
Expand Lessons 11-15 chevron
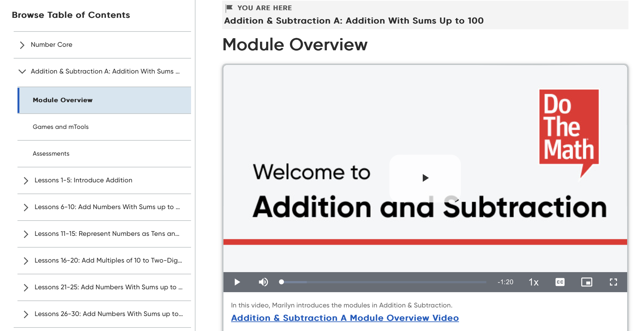coord(26,234)
